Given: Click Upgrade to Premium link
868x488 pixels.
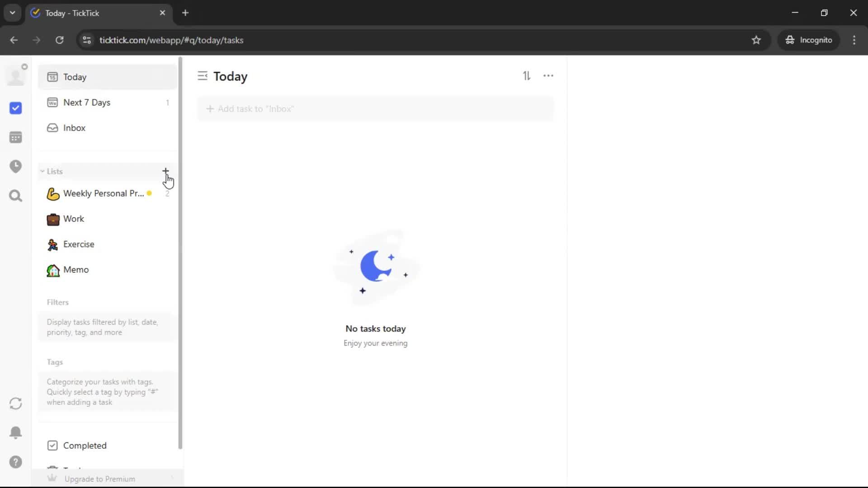Looking at the screenshot, I should (x=99, y=479).
